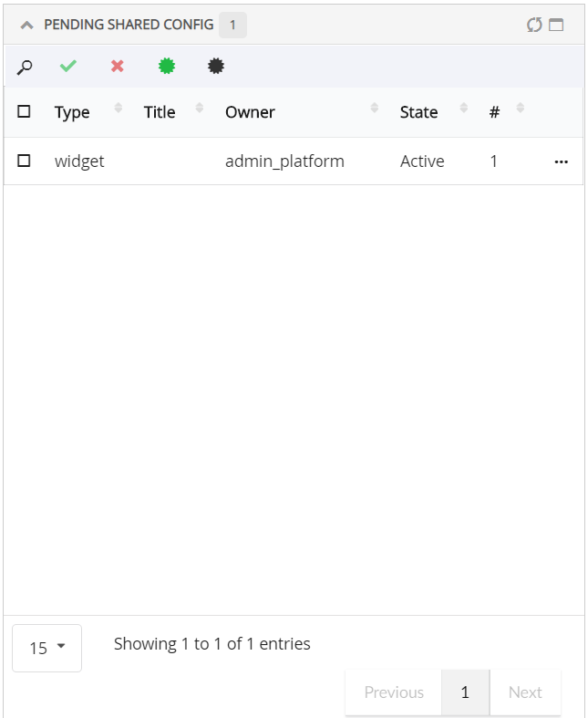Refresh the Pending Shared Config panel
588x718 pixels.
pyautogui.click(x=534, y=25)
